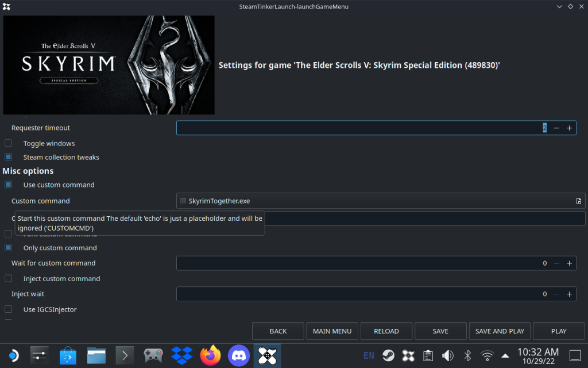
Task: Expand hidden system tray icons arrow
Action: pos(505,355)
